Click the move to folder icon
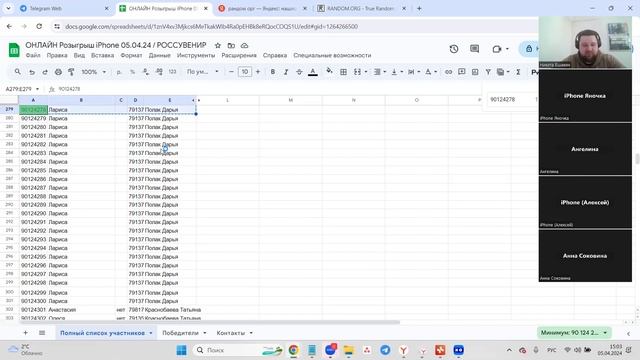 [231, 45]
